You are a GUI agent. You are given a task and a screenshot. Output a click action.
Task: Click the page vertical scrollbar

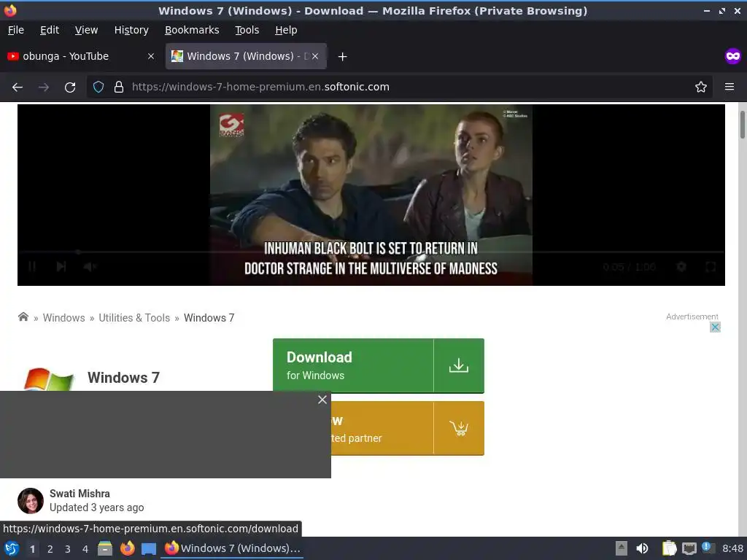tap(742, 125)
